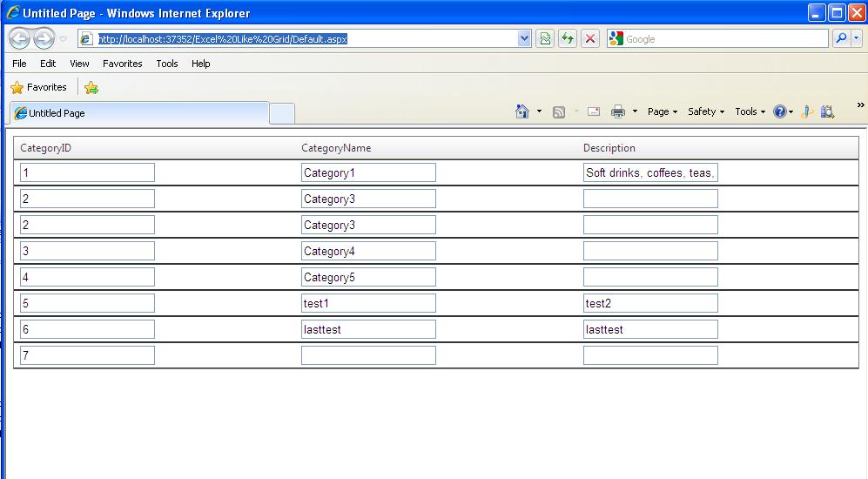The width and height of the screenshot is (868, 479).
Task: Click the localhost URL in the address bar
Action: tap(223, 39)
